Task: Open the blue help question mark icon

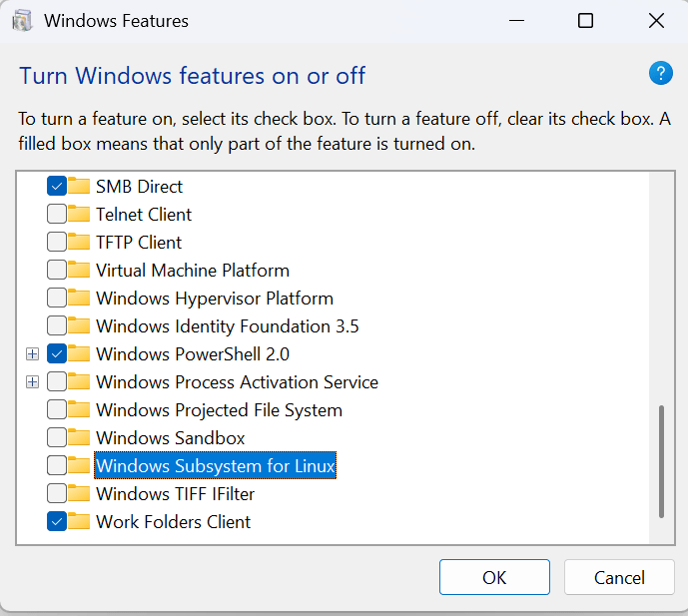Action: pyautogui.click(x=660, y=73)
